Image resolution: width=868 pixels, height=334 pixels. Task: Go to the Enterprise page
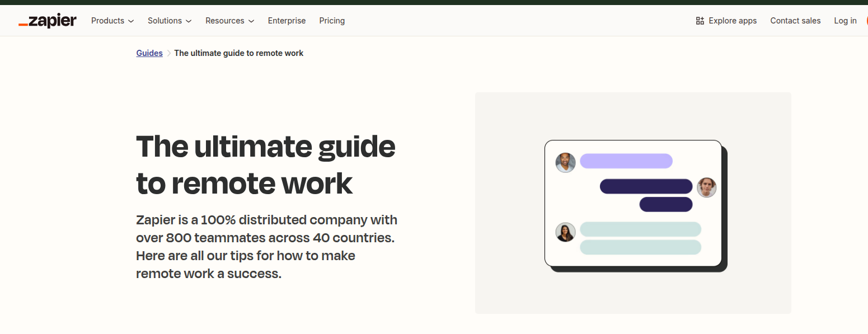click(x=287, y=21)
